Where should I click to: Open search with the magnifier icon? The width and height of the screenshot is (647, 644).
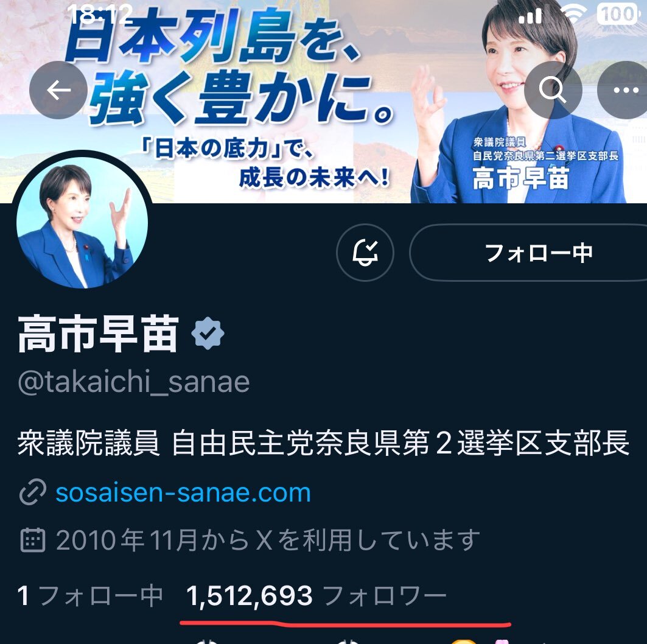553,90
